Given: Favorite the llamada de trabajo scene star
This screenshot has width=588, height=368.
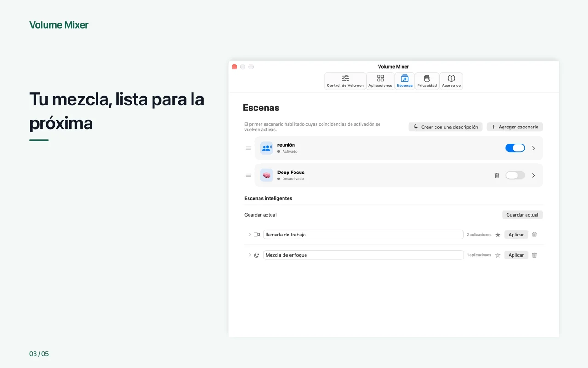Looking at the screenshot, I should (x=498, y=235).
